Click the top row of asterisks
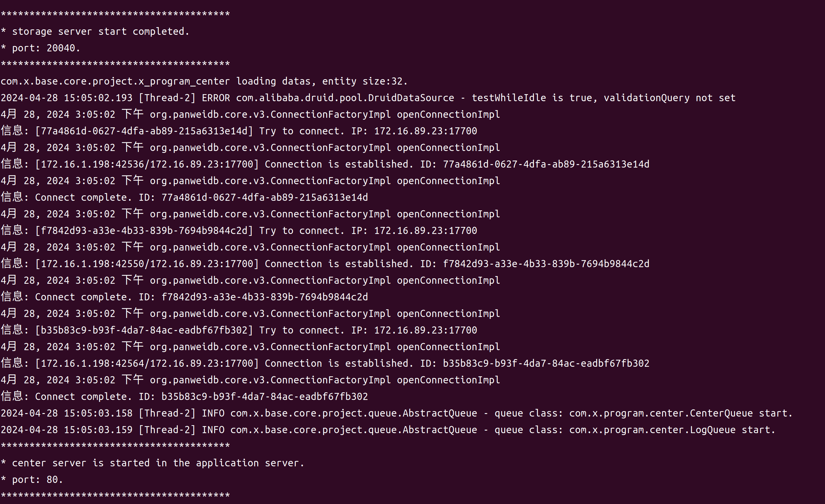 coord(115,14)
